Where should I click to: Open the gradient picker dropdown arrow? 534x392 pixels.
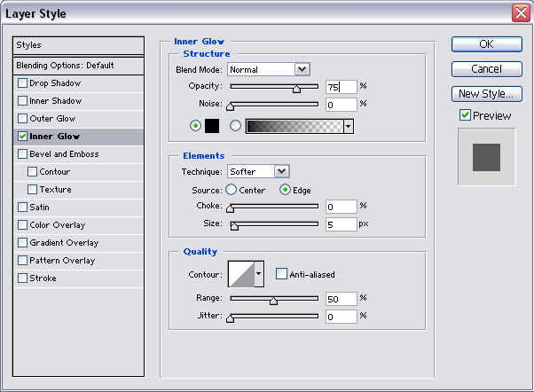tap(349, 126)
